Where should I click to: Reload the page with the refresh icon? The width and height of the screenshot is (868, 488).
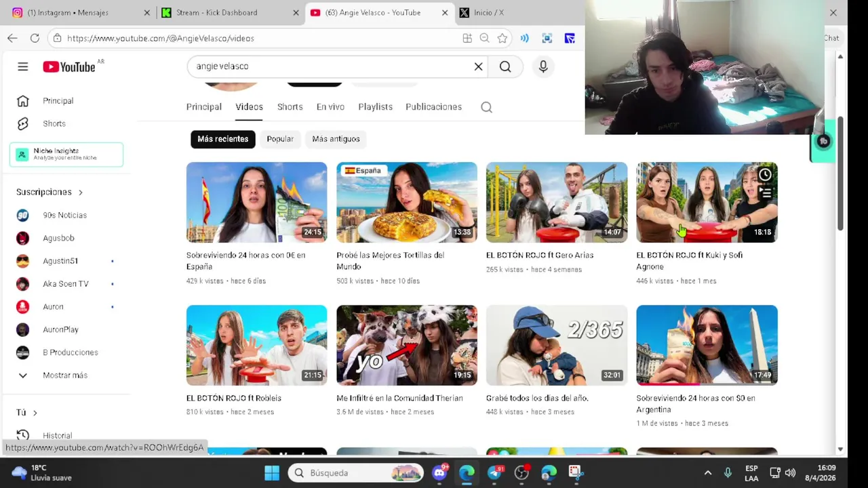pos(35,38)
